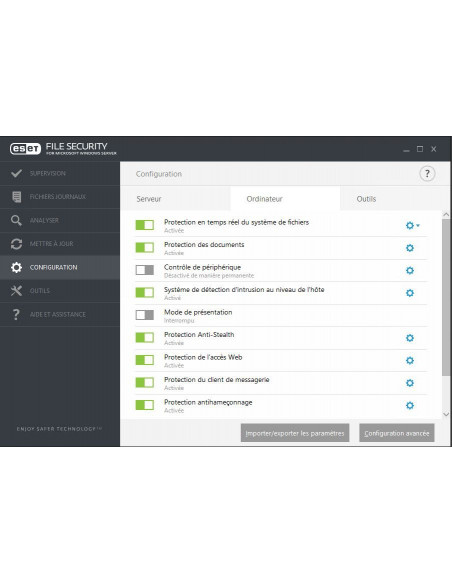Toggle Protection du client de messagerie switch
This screenshot has height=584, width=452.
(144, 383)
